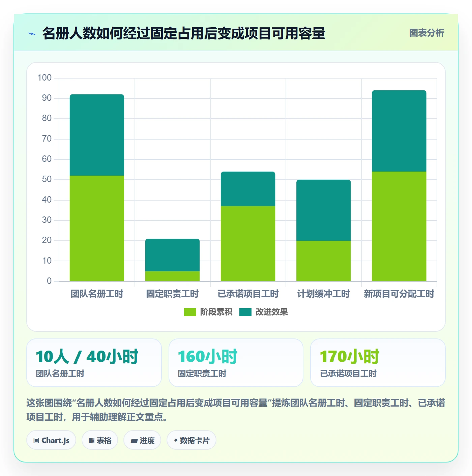Click the 固定职责工时 axis label
This screenshot has width=472, height=476.
tap(172, 294)
